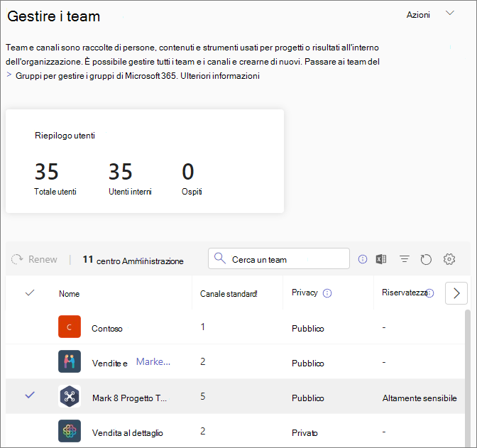The height and width of the screenshot is (448, 477).
Task: Open the filter icon in the toolbar
Action: (x=405, y=259)
